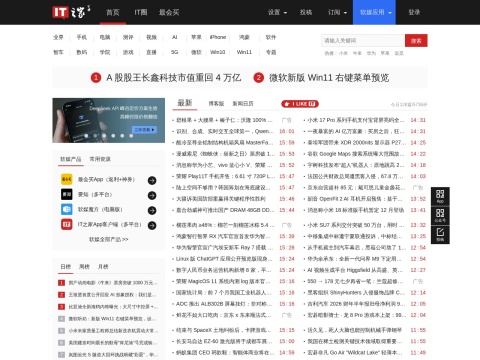Open the 手机 category link
The height and width of the screenshot is (360, 480).
tap(82, 37)
